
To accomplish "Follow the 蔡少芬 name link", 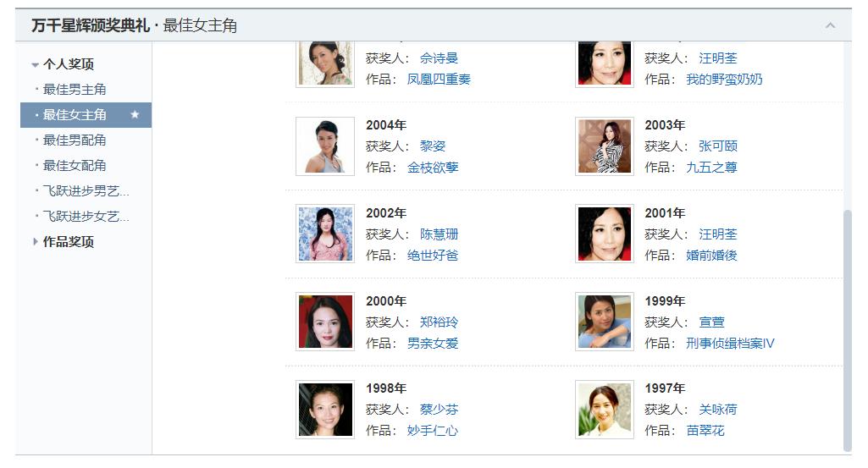I will click(x=439, y=410).
